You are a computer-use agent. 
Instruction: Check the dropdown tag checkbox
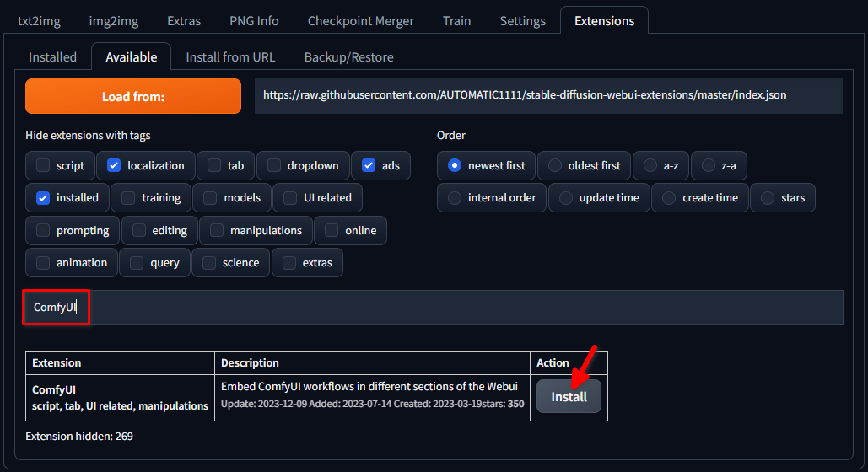click(274, 165)
